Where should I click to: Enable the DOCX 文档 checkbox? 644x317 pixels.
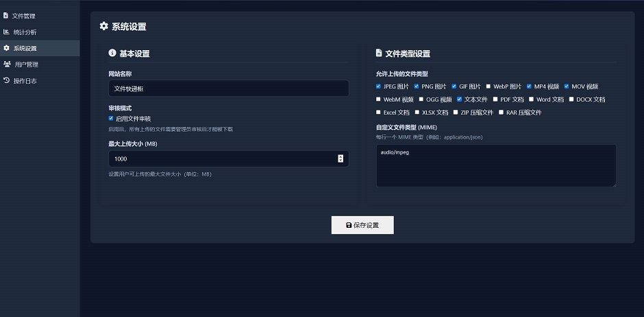tap(571, 99)
